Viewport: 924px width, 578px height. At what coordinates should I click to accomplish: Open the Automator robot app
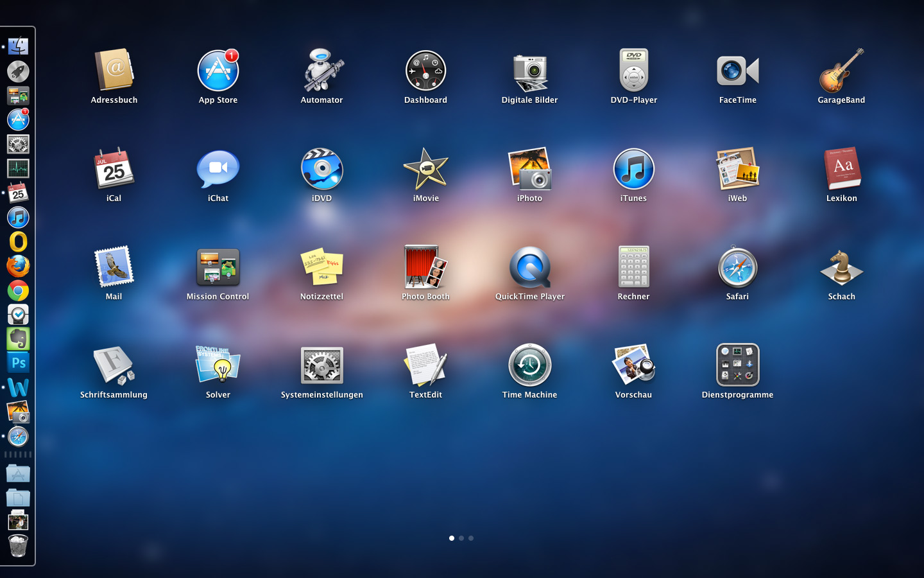tap(322, 70)
